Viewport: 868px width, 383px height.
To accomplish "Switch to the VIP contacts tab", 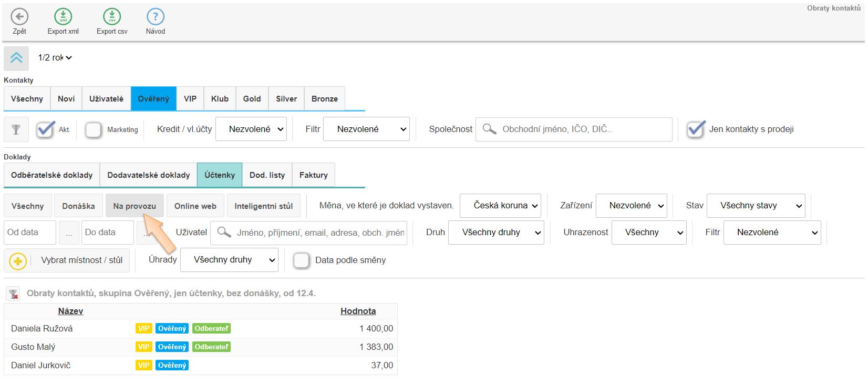I will coord(190,99).
